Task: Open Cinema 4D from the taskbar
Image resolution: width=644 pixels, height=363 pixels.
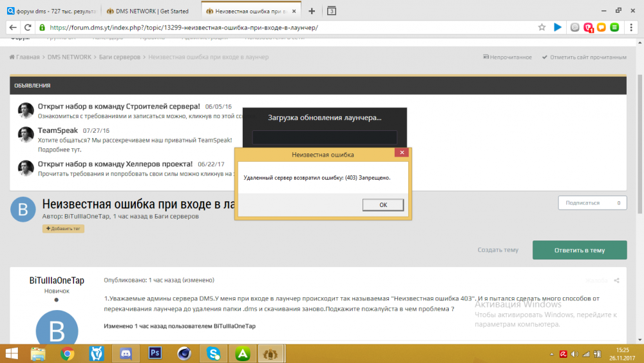Action: (184, 353)
